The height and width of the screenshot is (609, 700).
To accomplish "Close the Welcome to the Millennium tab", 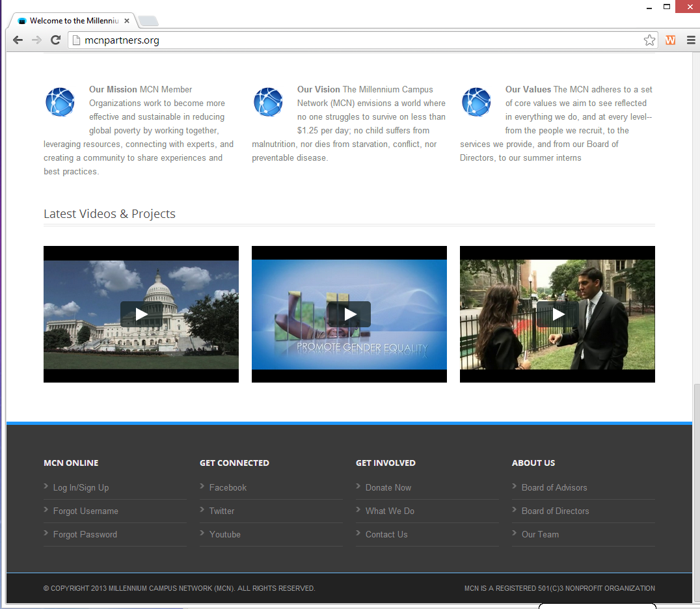I will pyautogui.click(x=127, y=21).
